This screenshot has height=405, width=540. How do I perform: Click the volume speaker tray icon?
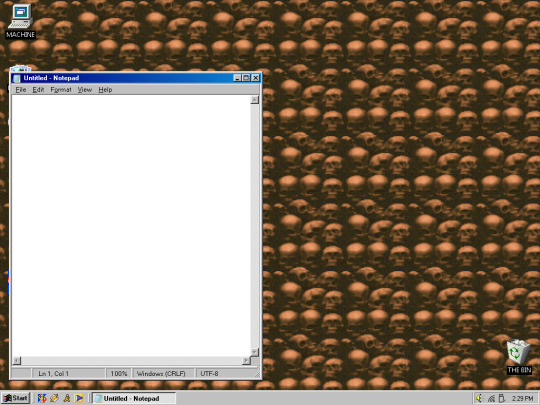tap(479, 398)
